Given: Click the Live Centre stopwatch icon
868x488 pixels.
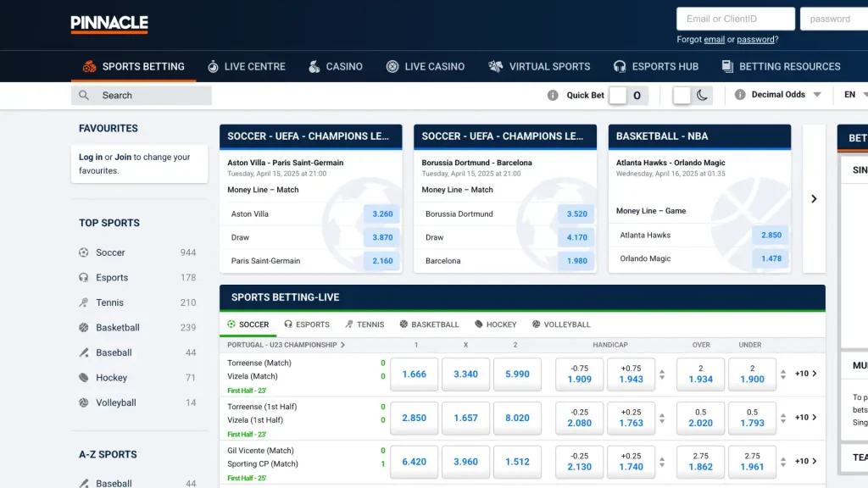Looking at the screenshot, I should (x=213, y=66).
